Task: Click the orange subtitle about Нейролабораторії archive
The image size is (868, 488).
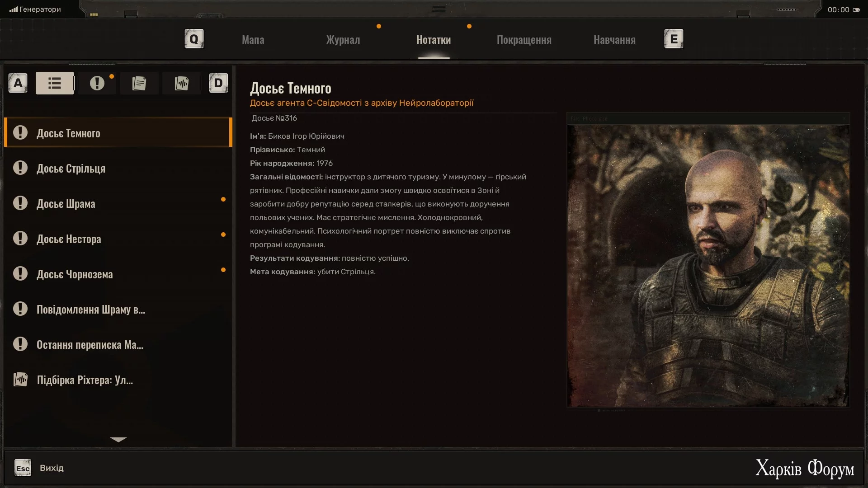Action: point(362,103)
